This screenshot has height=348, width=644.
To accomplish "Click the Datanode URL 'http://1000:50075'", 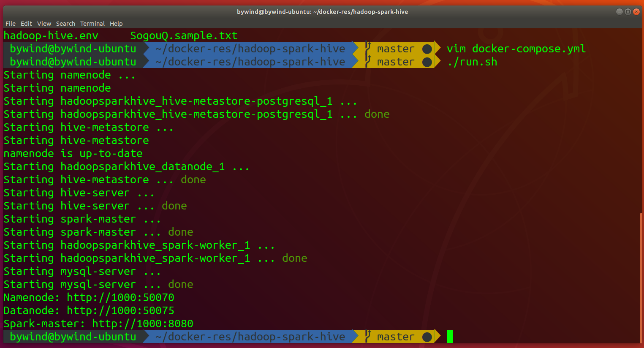I will pos(120,311).
